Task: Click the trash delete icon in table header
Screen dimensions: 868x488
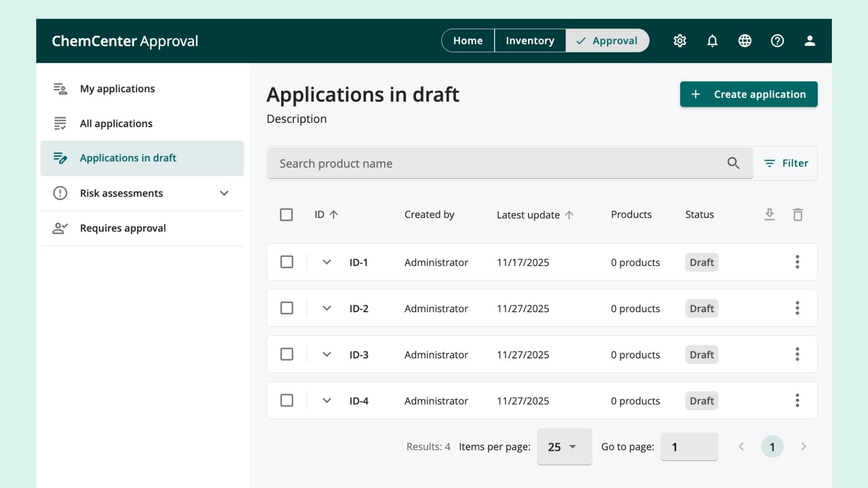Action: [798, 215]
